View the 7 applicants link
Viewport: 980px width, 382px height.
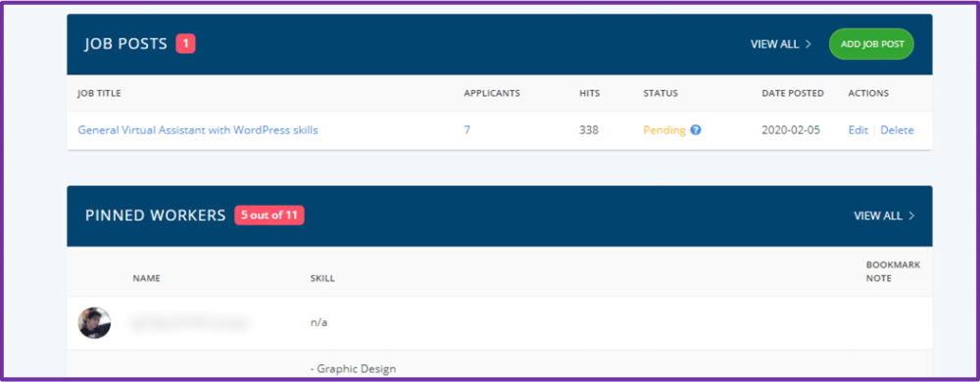click(x=466, y=130)
